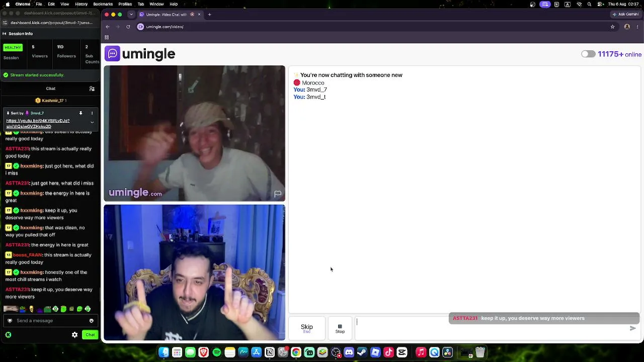Open the App Store from the dock
Screen dimensions: 644x362
coord(257,352)
